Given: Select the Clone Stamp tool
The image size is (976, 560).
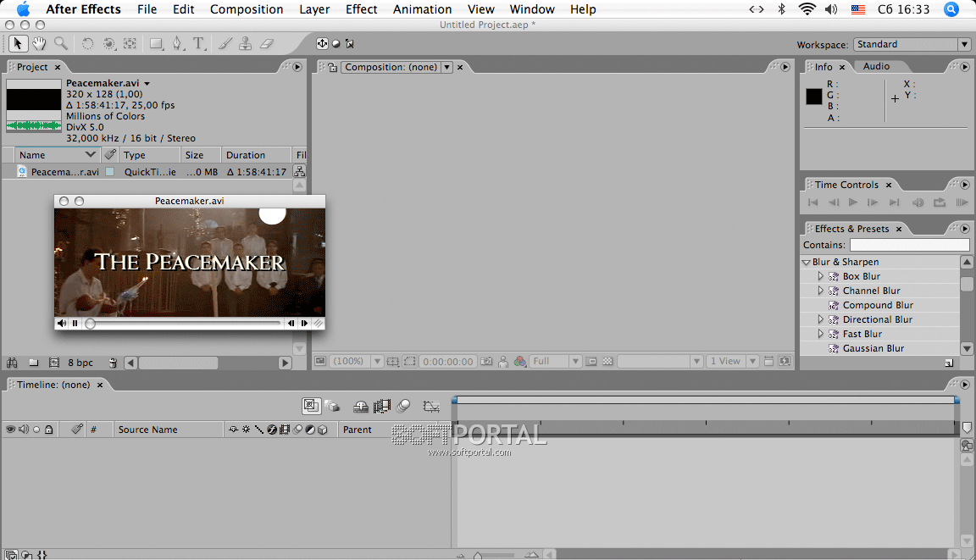Looking at the screenshot, I should point(246,43).
